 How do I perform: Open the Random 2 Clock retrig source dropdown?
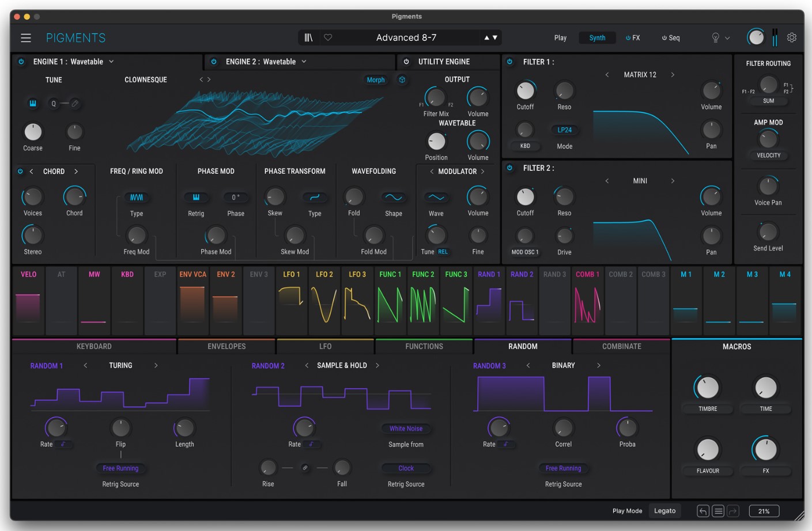click(x=406, y=468)
